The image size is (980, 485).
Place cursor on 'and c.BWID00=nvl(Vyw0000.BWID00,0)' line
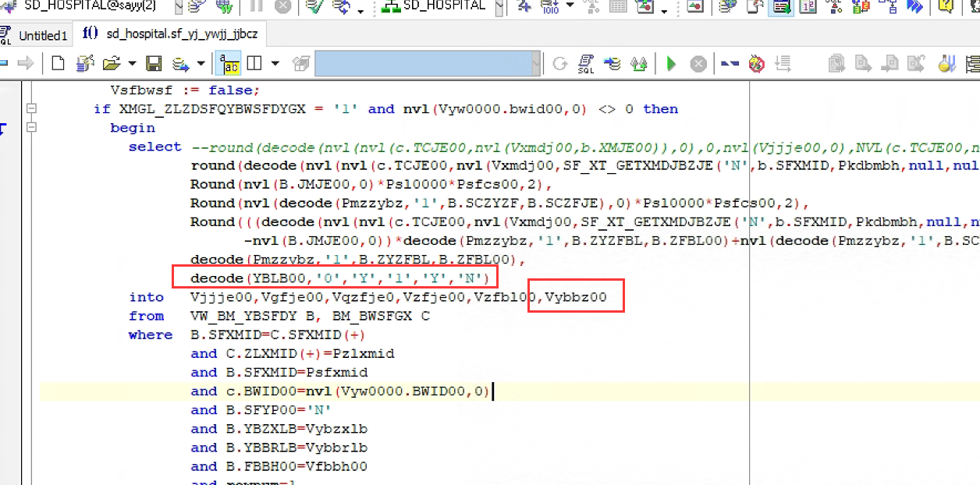pyautogui.click(x=340, y=391)
